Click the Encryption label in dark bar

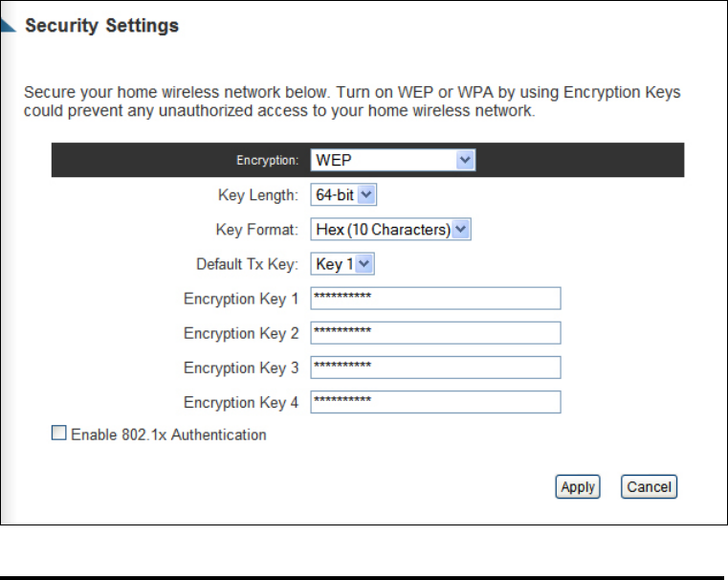click(268, 160)
